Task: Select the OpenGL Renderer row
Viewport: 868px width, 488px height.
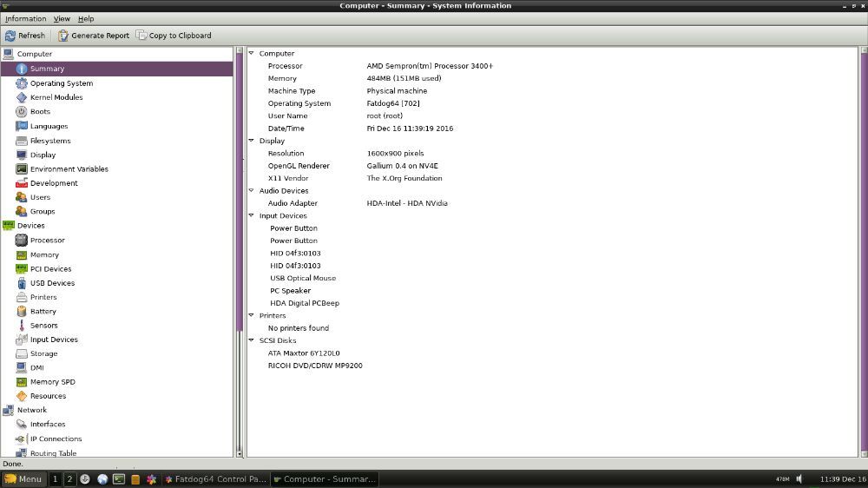Action: click(352, 166)
